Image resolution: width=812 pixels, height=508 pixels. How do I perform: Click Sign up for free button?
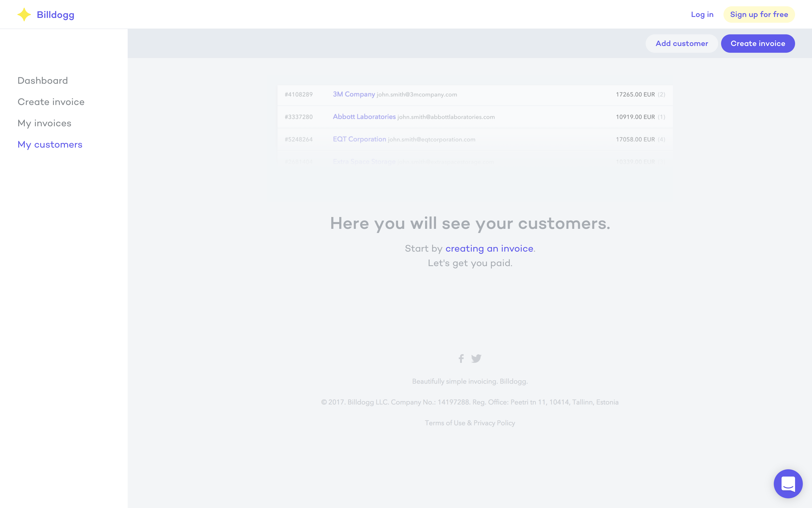[759, 15]
